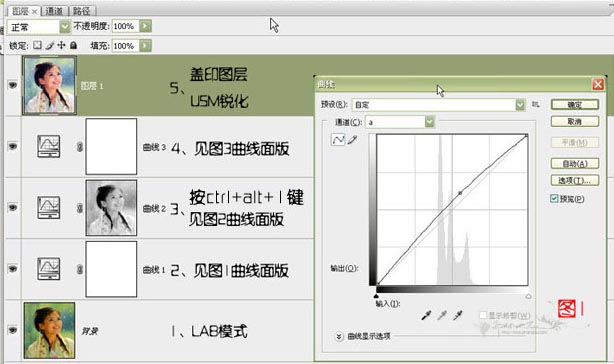
Task: Switch to the Channels tab
Action: pos(54,11)
